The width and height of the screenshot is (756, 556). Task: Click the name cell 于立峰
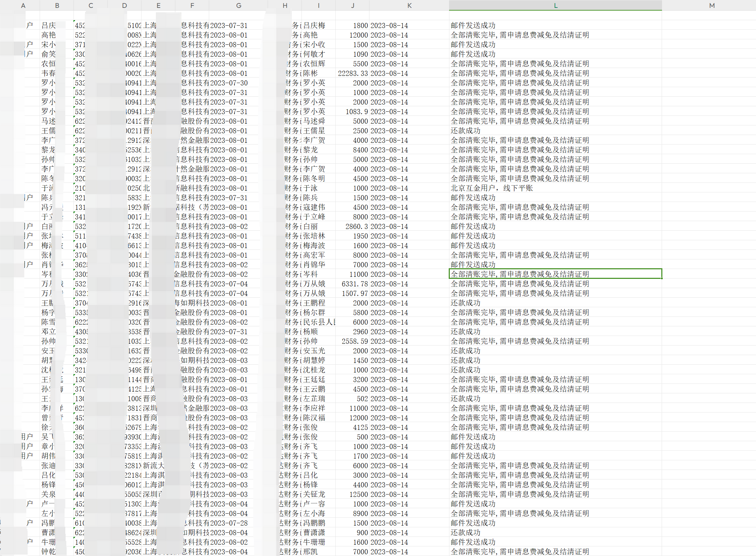319,217
